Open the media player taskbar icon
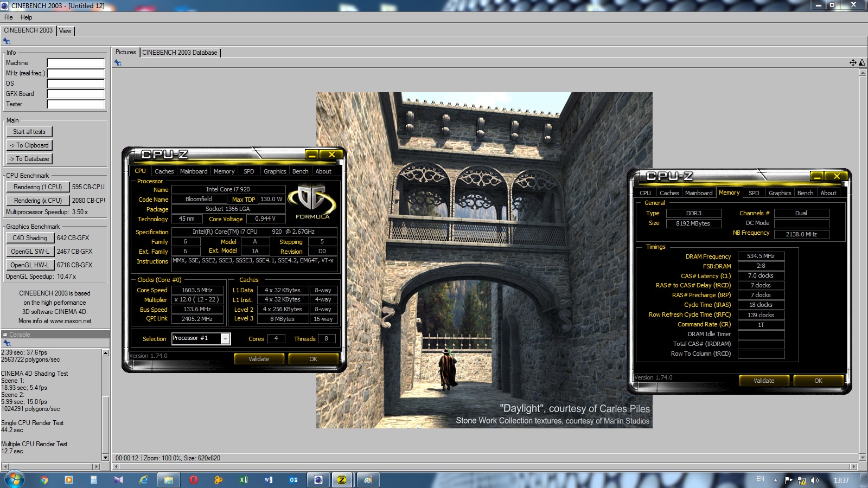Viewport: 868px width, 488px height. 68,480
